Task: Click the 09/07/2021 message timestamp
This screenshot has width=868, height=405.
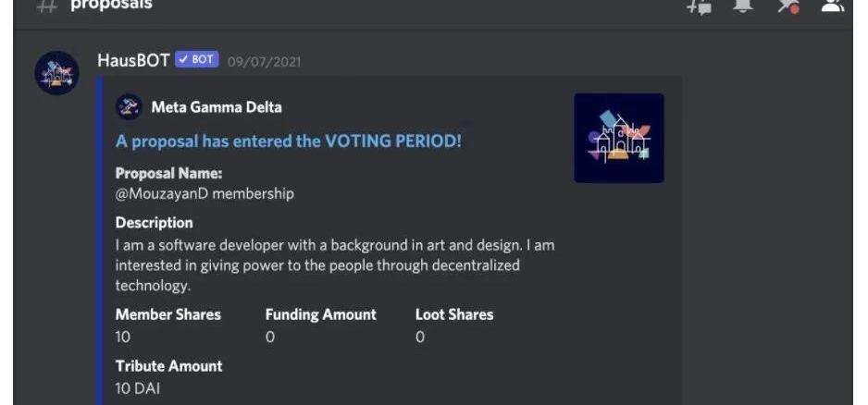Action: [x=264, y=62]
